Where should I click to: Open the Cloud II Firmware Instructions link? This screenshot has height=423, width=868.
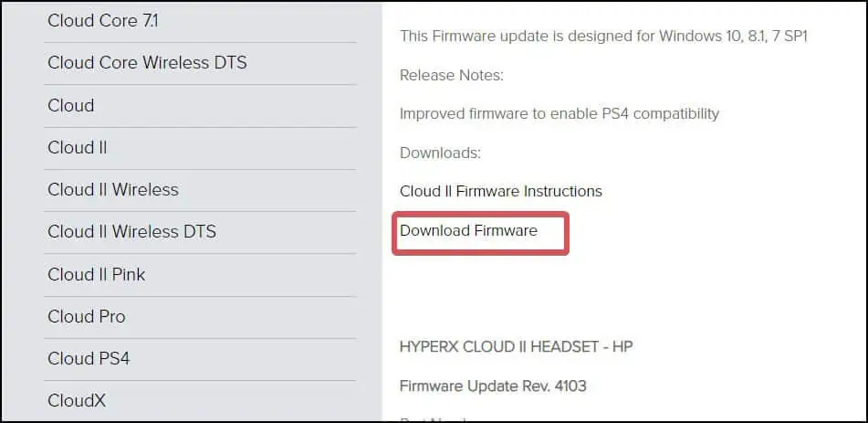(x=501, y=192)
